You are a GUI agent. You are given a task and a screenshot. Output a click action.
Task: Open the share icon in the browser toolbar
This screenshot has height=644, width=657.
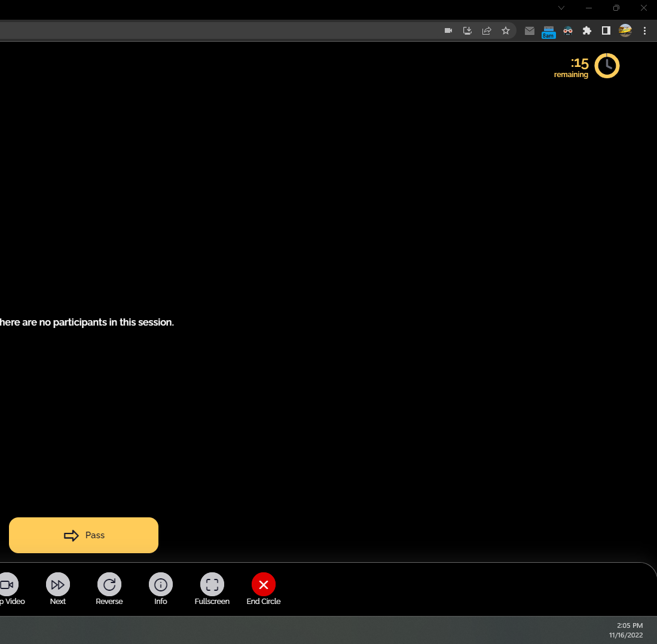487,30
